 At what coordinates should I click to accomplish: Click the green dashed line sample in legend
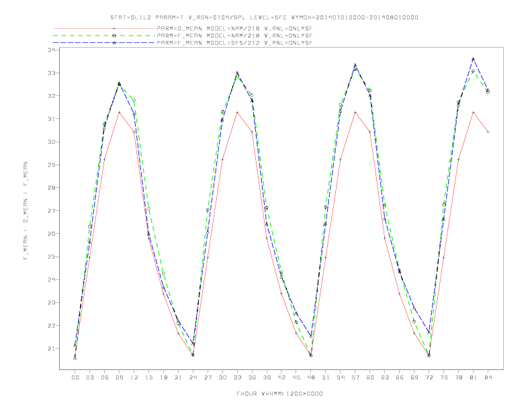104,36
